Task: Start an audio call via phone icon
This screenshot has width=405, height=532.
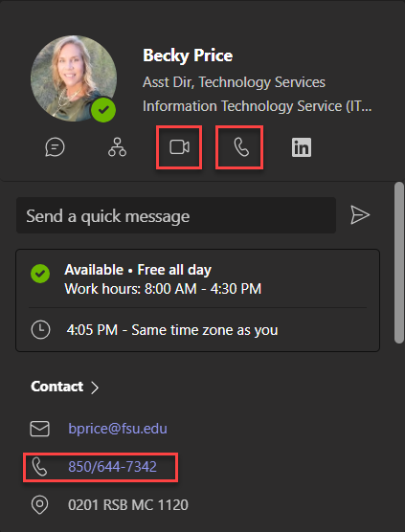Action: 241,147
